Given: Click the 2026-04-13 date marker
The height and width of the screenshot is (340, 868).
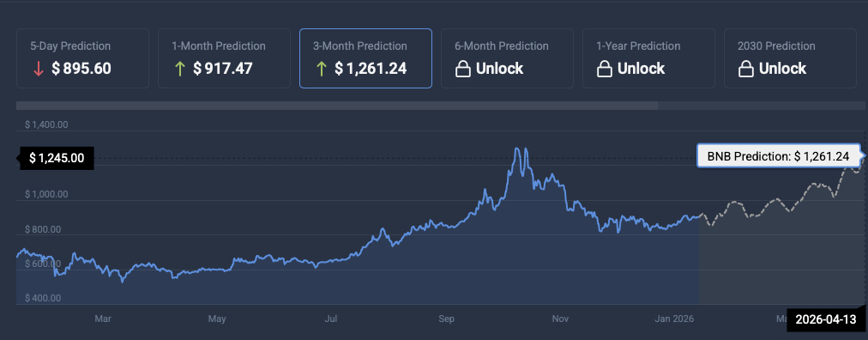Looking at the screenshot, I should [x=825, y=319].
